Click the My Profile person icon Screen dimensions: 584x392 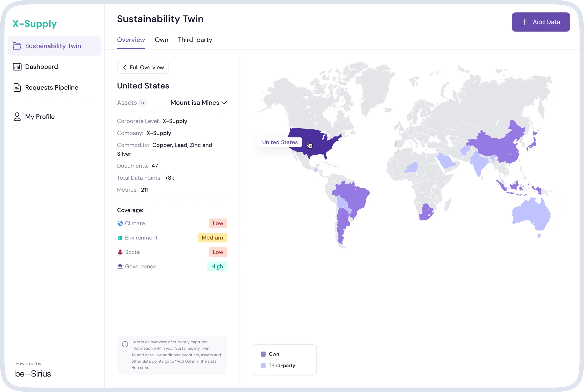coord(17,117)
